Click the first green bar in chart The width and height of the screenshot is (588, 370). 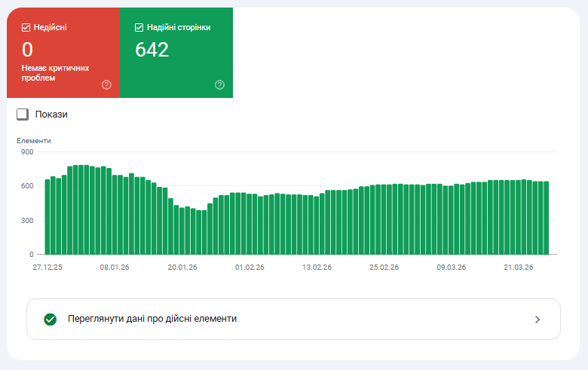pyautogui.click(x=47, y=217)
